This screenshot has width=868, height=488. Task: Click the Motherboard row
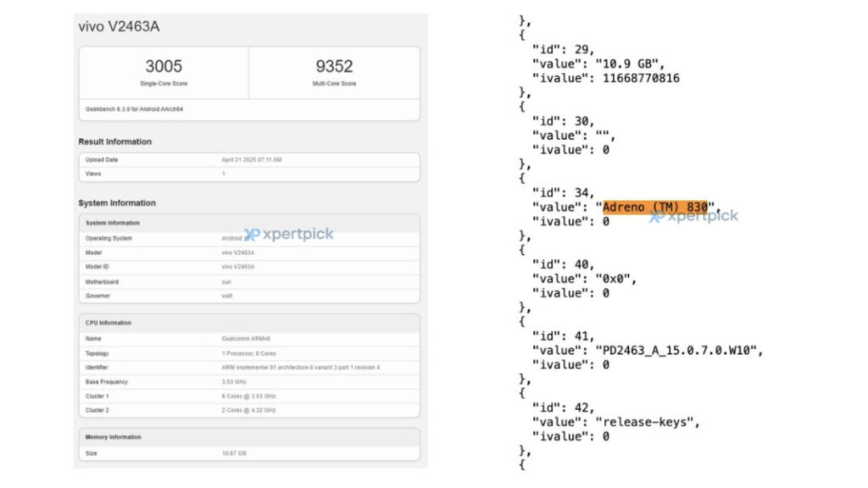pyautogui.click(x=249, y=281)
